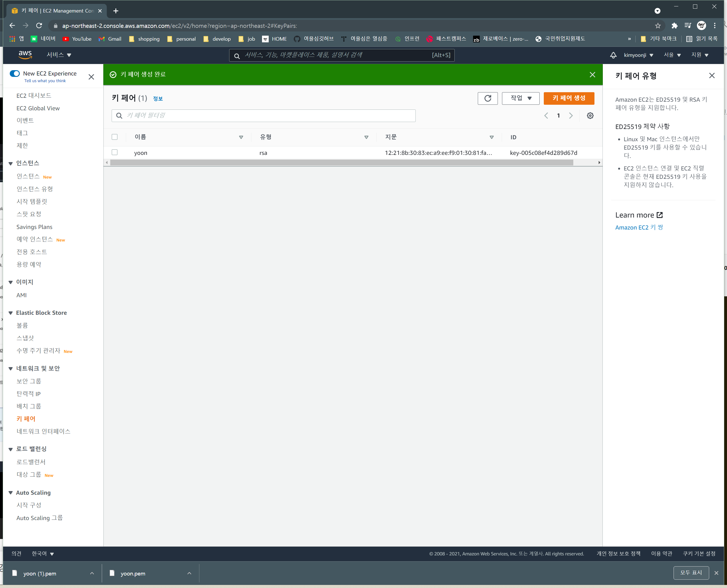
Task: Click the refresh key pairs icon button
Action: 487,98
